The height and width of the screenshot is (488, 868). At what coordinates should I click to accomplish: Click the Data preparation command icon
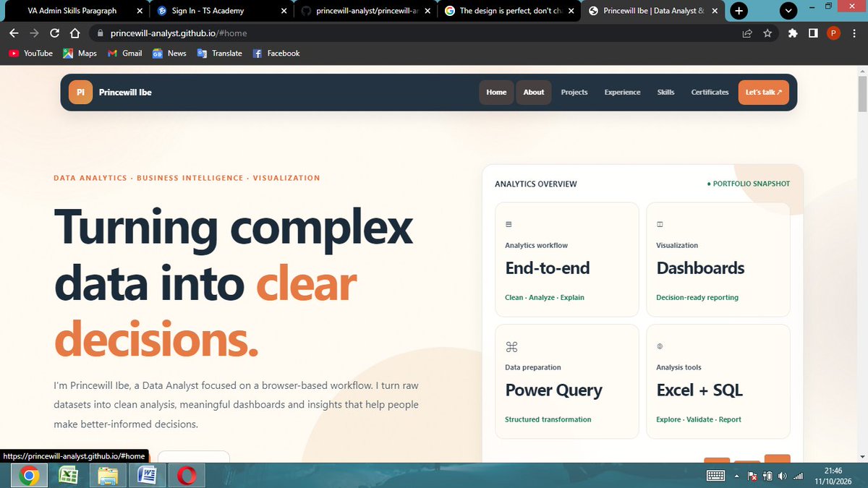[511, 347]
